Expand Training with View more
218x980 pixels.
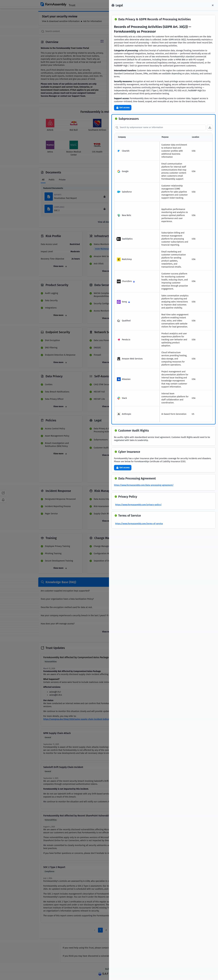tap(60, 568)
